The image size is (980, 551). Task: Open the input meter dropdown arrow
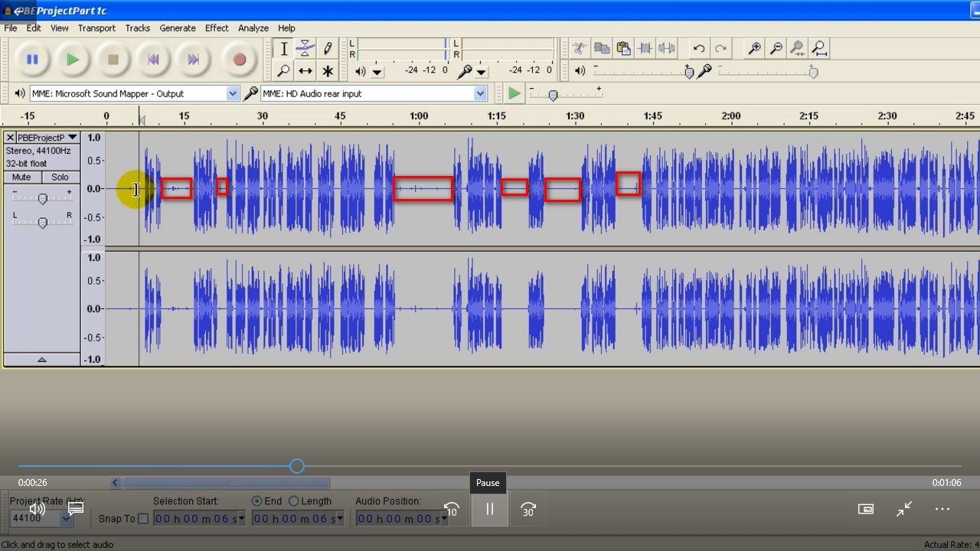481,71
